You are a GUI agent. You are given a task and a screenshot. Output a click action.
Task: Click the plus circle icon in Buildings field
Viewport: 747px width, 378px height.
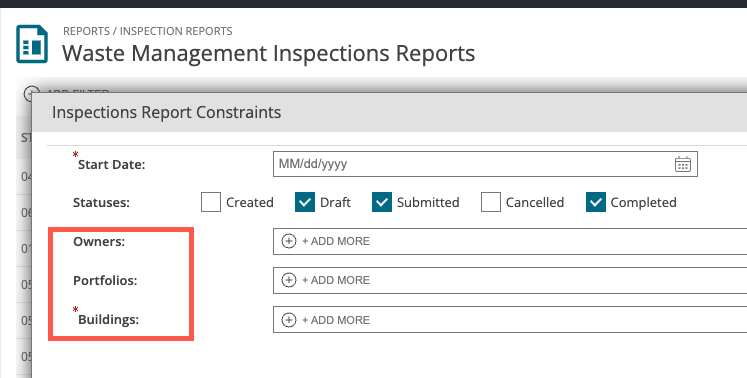[289, 320]
